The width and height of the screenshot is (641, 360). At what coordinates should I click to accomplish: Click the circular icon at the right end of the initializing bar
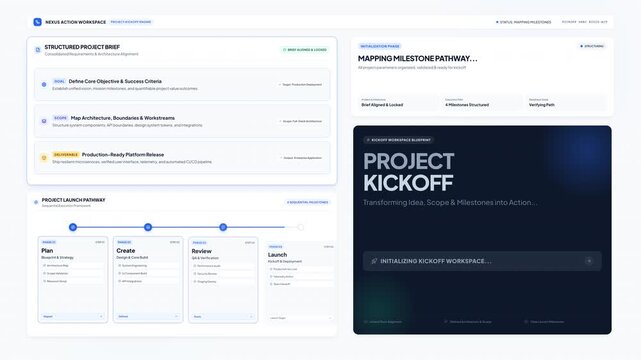coord(589,261)
